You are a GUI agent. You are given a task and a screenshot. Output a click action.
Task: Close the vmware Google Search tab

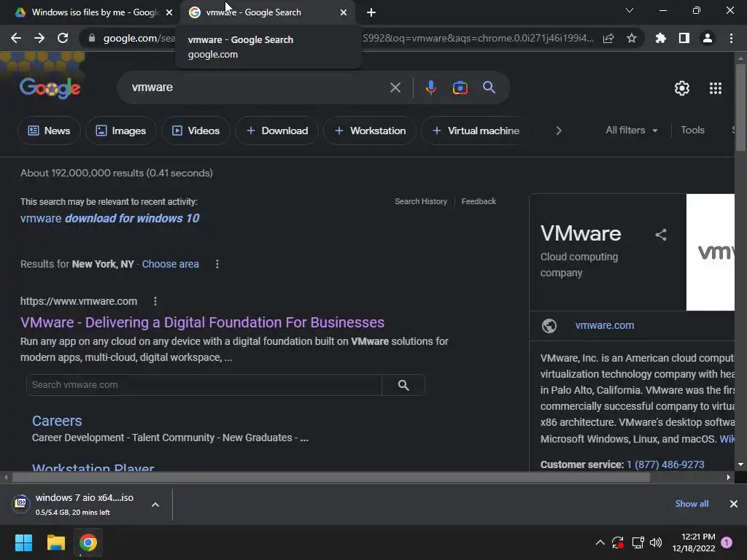click(344, 12)
